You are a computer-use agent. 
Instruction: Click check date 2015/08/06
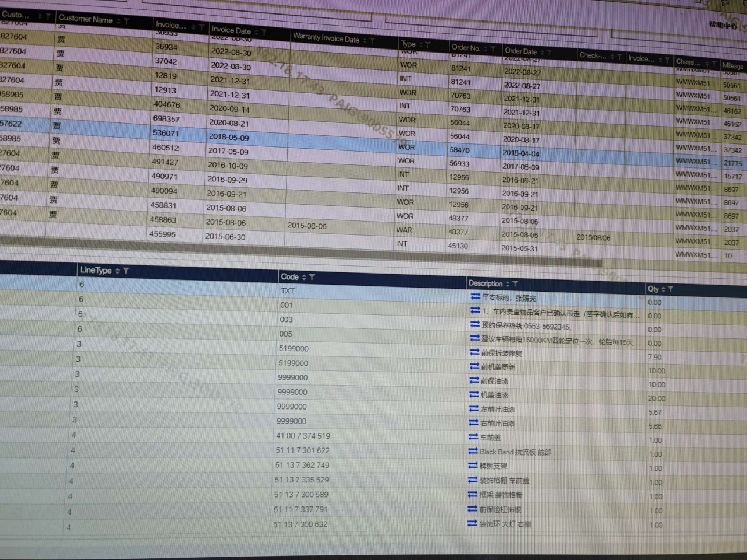pos(594,237)
